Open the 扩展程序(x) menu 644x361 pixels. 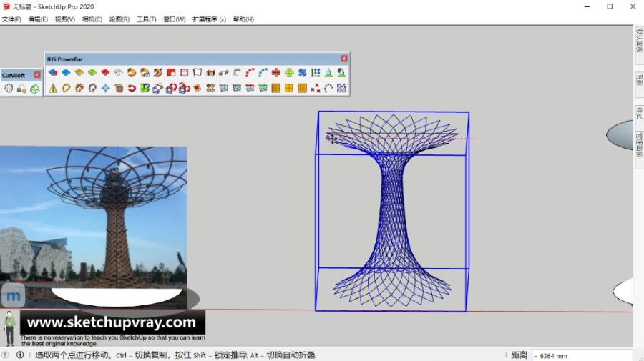coord(209,19)
